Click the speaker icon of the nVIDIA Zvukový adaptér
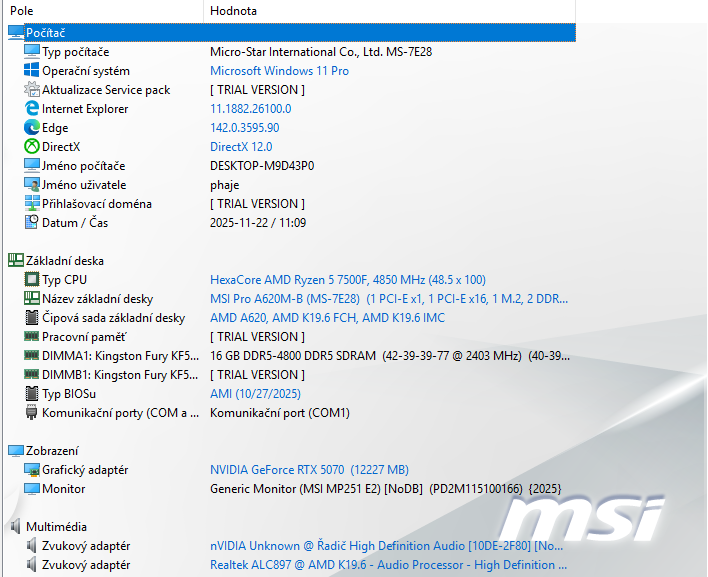 pos(32,545)
